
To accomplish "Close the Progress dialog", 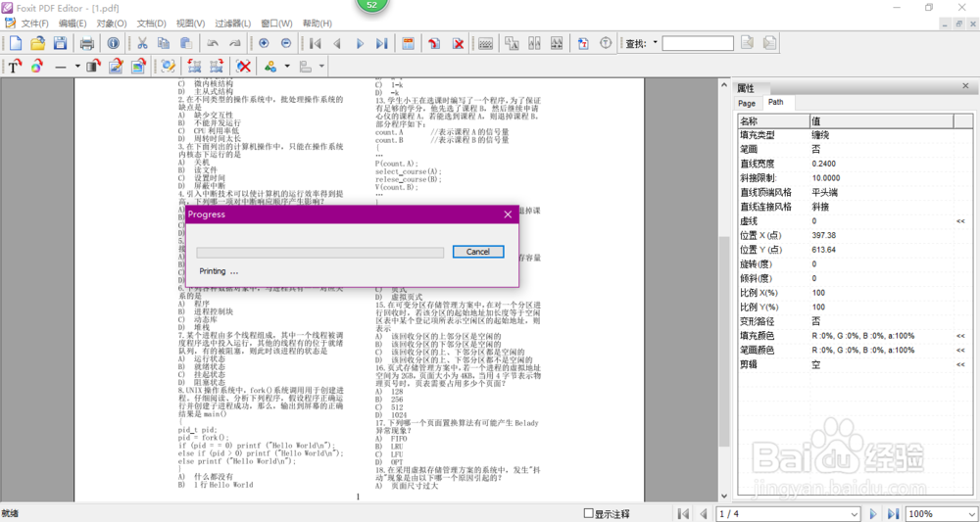I will click(x=508, y=214).
